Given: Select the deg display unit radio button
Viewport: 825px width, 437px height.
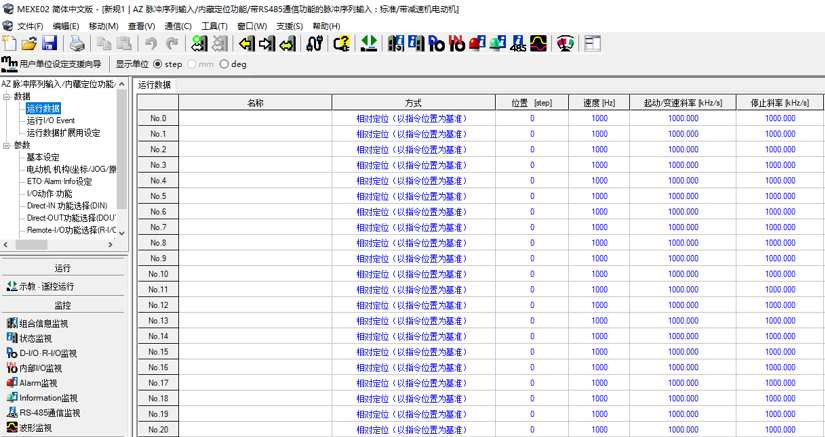Looking at the screenshot, I should (224, 65).
